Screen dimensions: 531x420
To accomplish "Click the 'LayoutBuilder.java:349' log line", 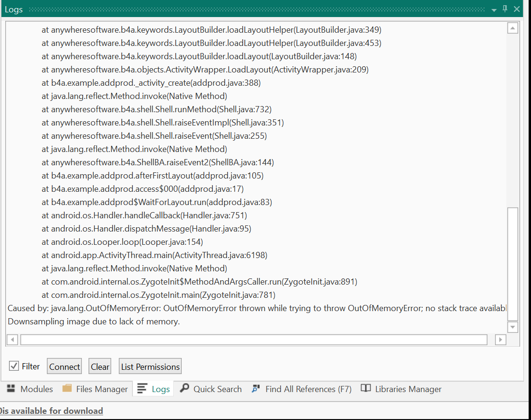I will [x=212, y=30].
